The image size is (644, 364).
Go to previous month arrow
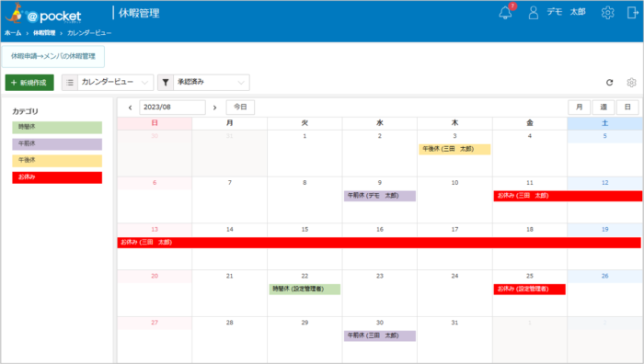click(x=131, y=108)
